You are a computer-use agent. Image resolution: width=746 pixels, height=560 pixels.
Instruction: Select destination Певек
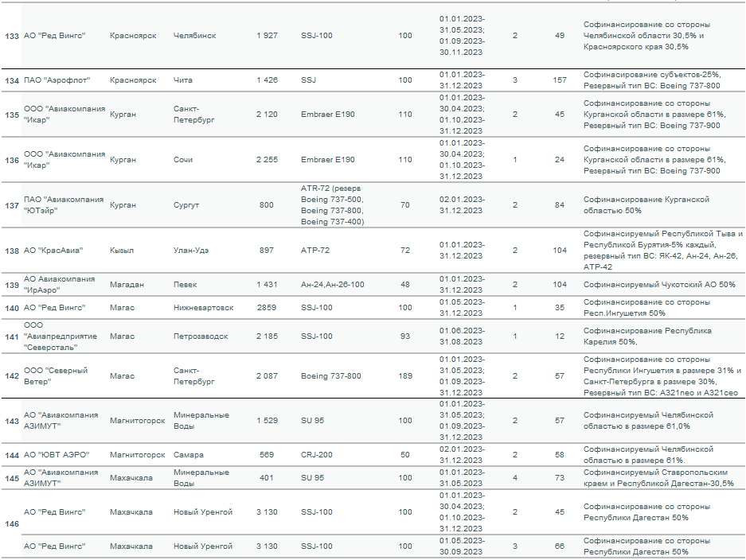185,285
